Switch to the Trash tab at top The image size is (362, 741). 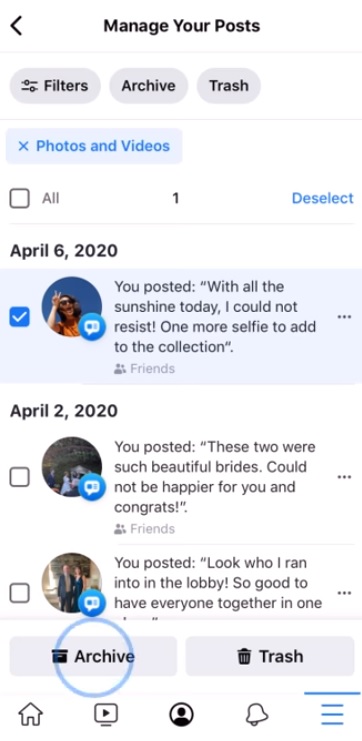(229, 86)
